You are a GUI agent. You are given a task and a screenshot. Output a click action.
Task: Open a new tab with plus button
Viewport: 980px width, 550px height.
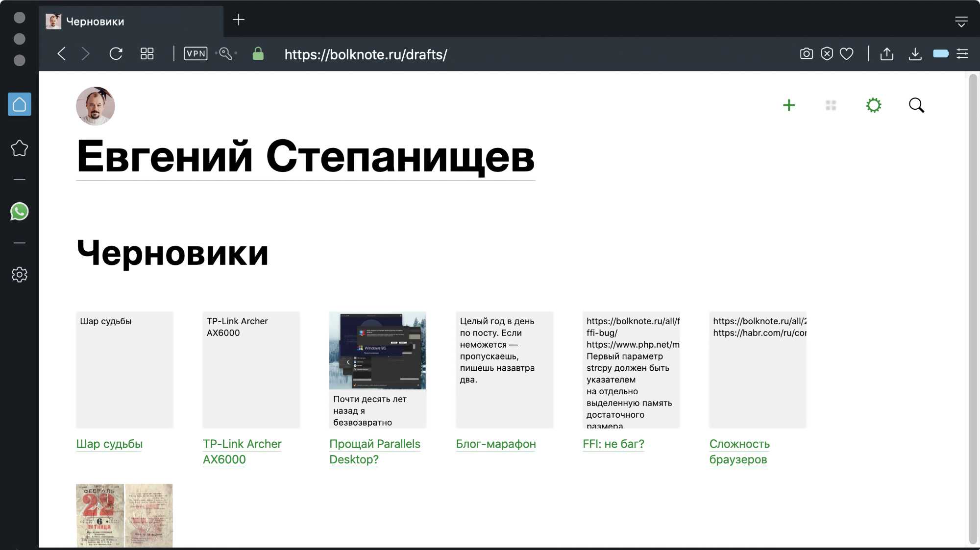[239, 20]
